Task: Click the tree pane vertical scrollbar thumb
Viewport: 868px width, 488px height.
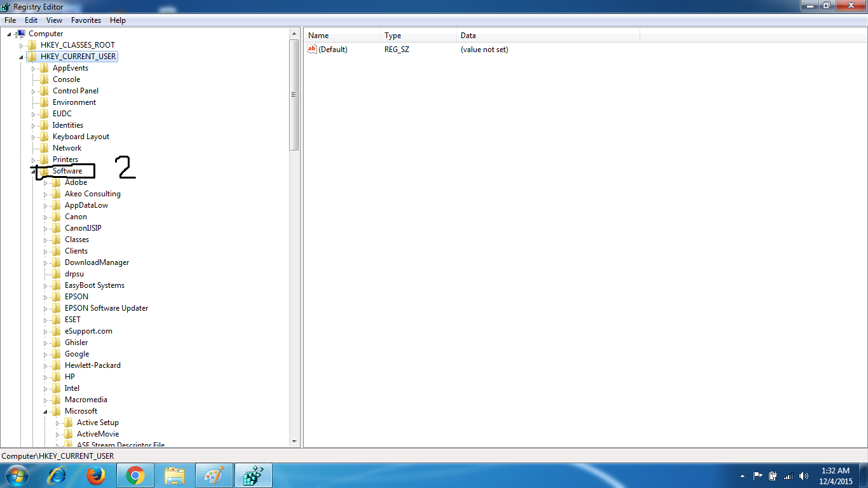Action: [x=294, y=95]
